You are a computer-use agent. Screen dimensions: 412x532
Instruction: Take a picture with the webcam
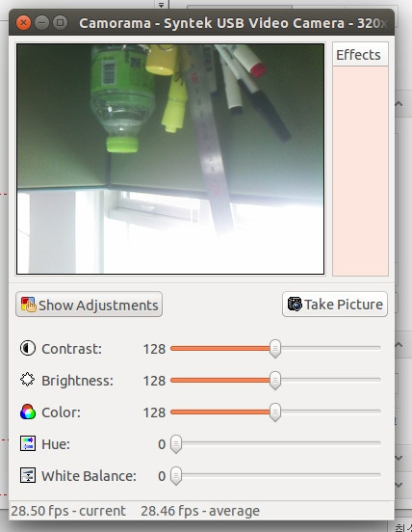[335, 304]
